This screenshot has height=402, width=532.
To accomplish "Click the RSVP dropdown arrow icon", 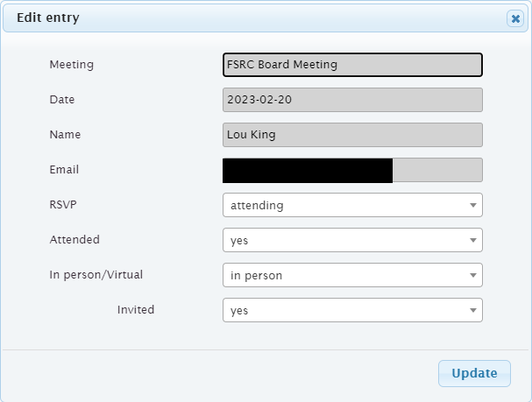I will click(473, 205).
